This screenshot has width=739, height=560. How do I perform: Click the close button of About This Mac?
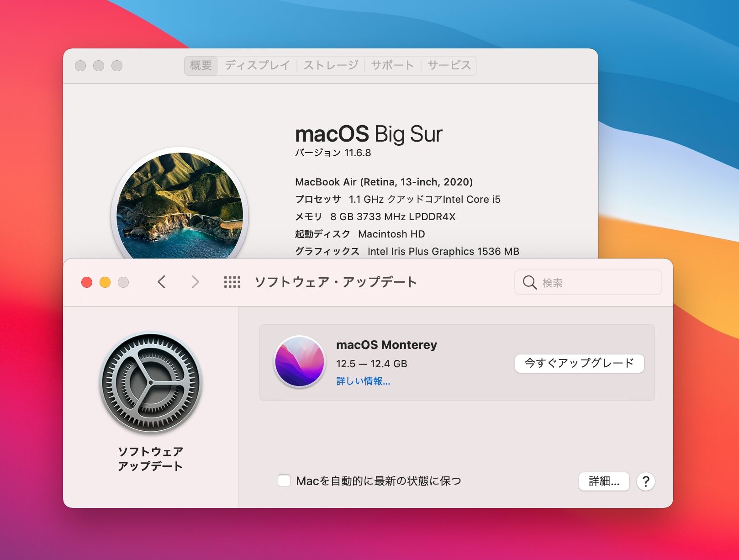click(80, 66)
